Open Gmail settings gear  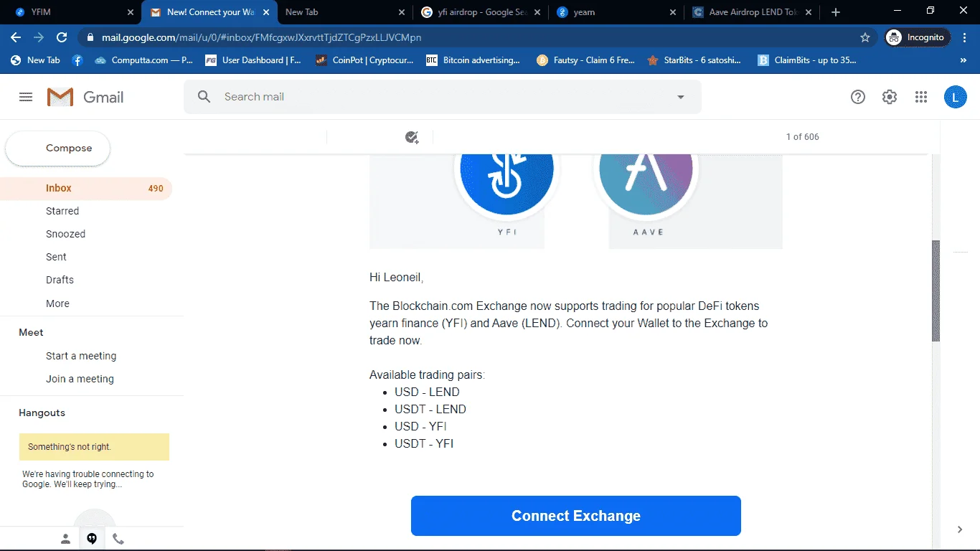coord(890,97)
